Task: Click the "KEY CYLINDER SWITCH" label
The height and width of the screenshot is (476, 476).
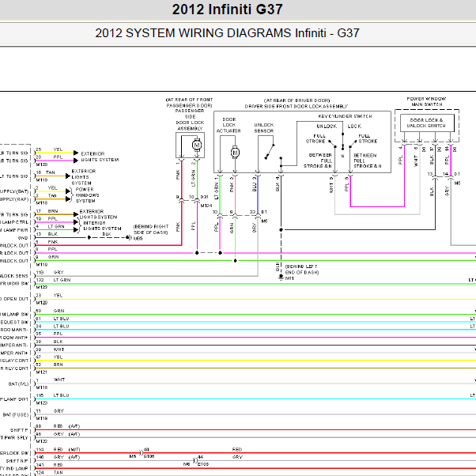Action: [x=346, y=116]
